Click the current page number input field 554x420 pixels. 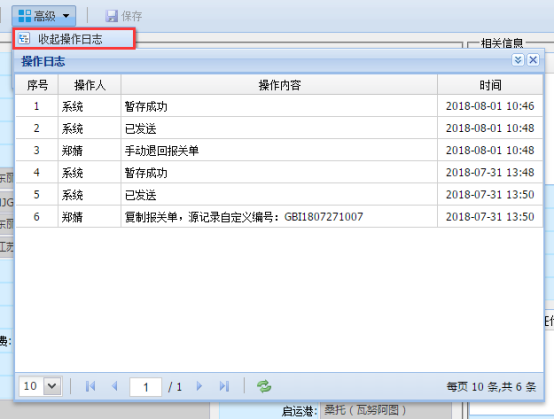click(146, 387)
